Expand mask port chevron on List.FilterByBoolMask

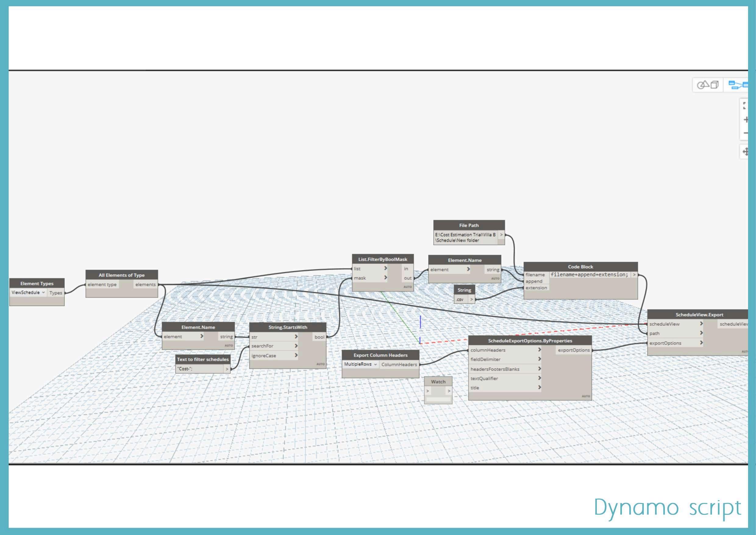pyautogui.click(x=386, y=278)
